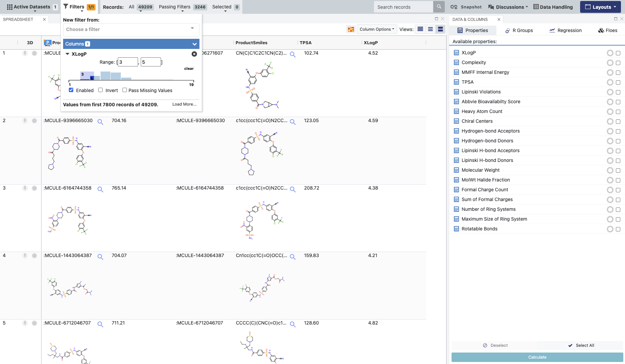Viewport: 625px width, 364px height.
Task: Click magnifier next to MCULE-9396665030 molecule
Action: [x=100, y=122]
